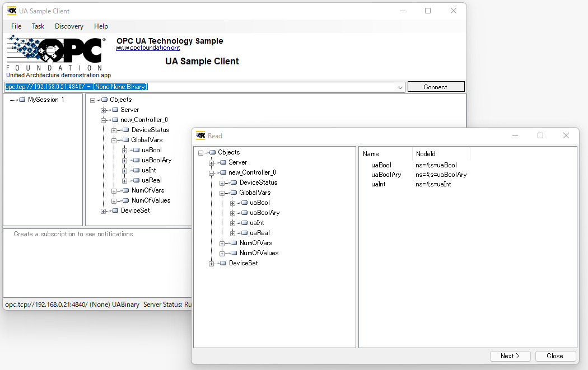Collapse the Objects root in main tree

coord(92,100)
